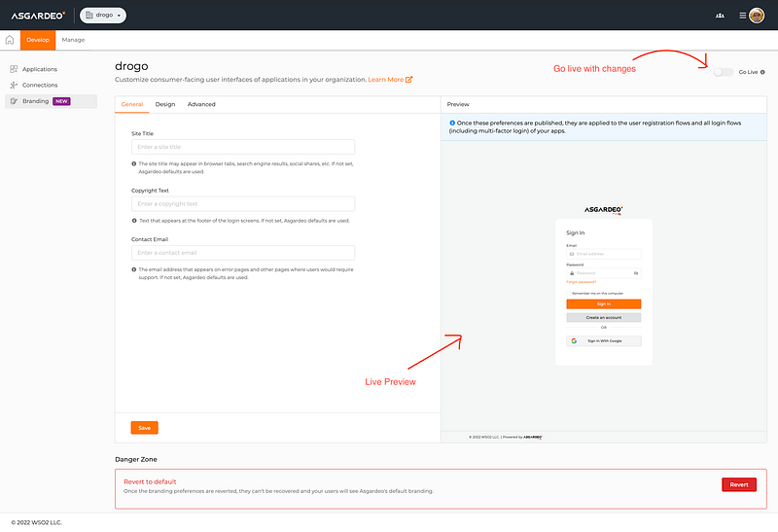The image size is (778, 532).
Task: Focus the Contact Email input field
Action: 243,253
